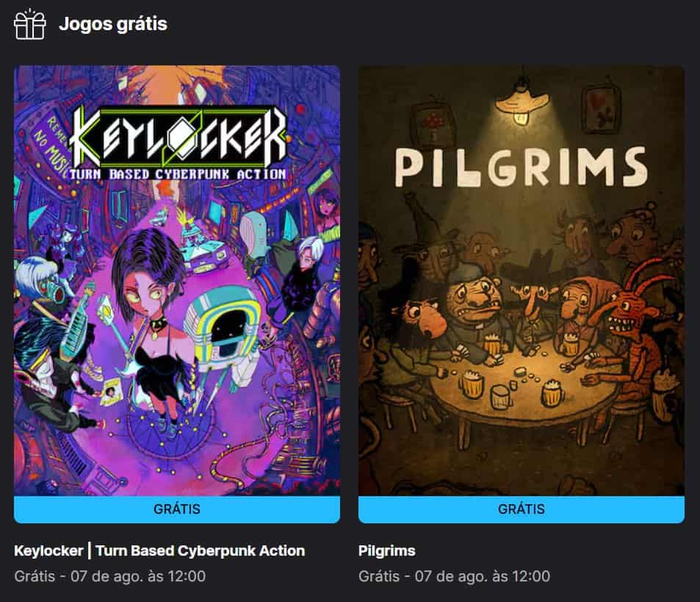Click the GRÁTIS banner under Keylocker
The width and height of the screenshot is (700, 602).
(x=177, y=509)
